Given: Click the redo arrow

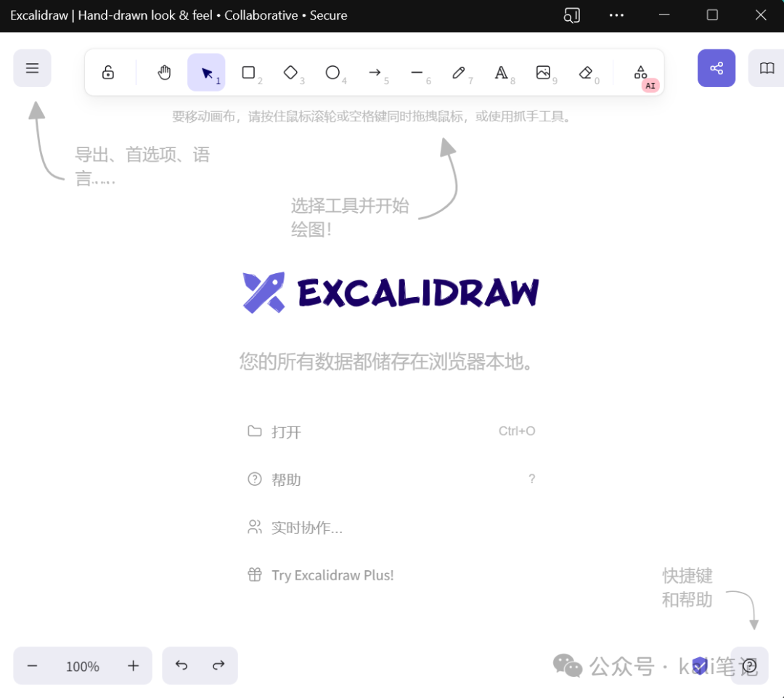Looking at the screenshot, I should coord(219,665).
